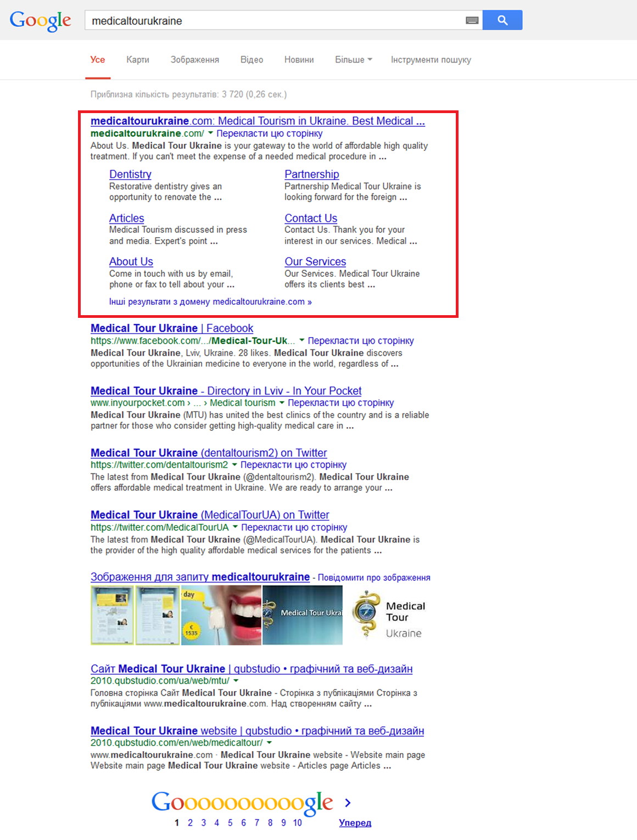The height and width of the screenshot is (840, 637).
Task: Go to results page 4
Action: tap(216, 822)
